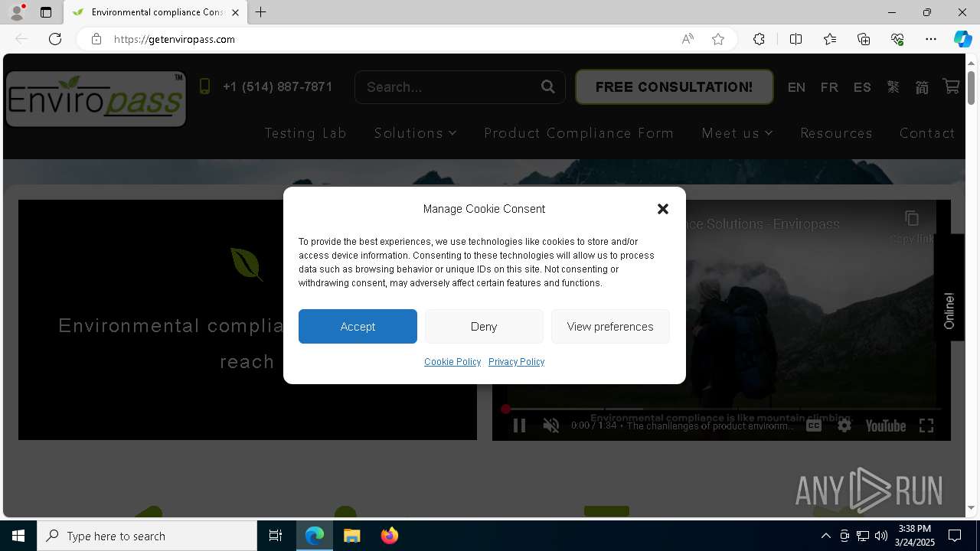The height and width of the screenshot is (551, 980).
Task: Open the Favorites list
Action: [830, 39]
